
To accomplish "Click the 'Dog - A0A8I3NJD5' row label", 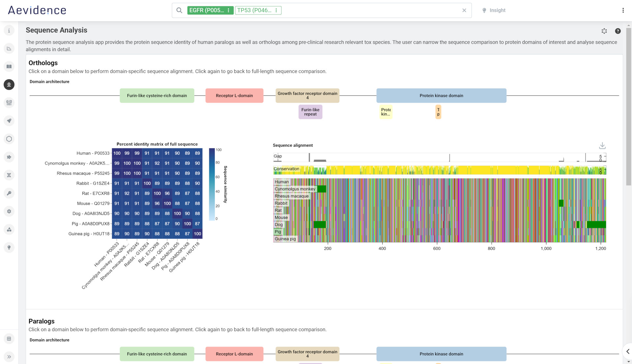I will pyautogui.click(x=91, y=214).
